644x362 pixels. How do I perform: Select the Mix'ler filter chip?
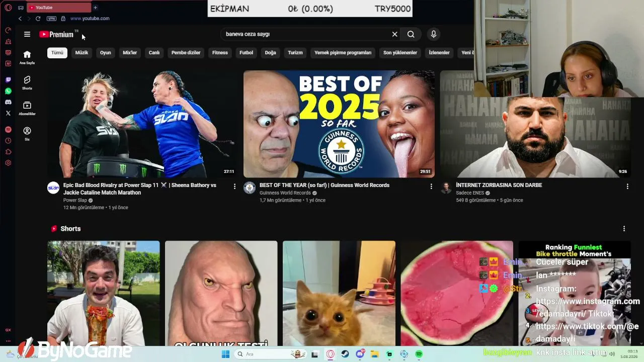[130, 53]
